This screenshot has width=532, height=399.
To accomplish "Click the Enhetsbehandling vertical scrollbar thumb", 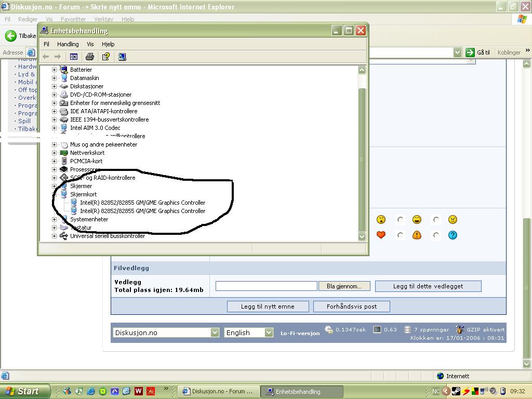I will click(362, 160).
